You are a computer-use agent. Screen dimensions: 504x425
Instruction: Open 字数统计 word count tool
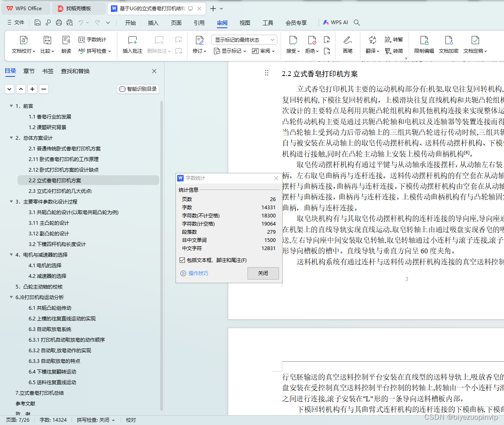[x=92, y=40]
